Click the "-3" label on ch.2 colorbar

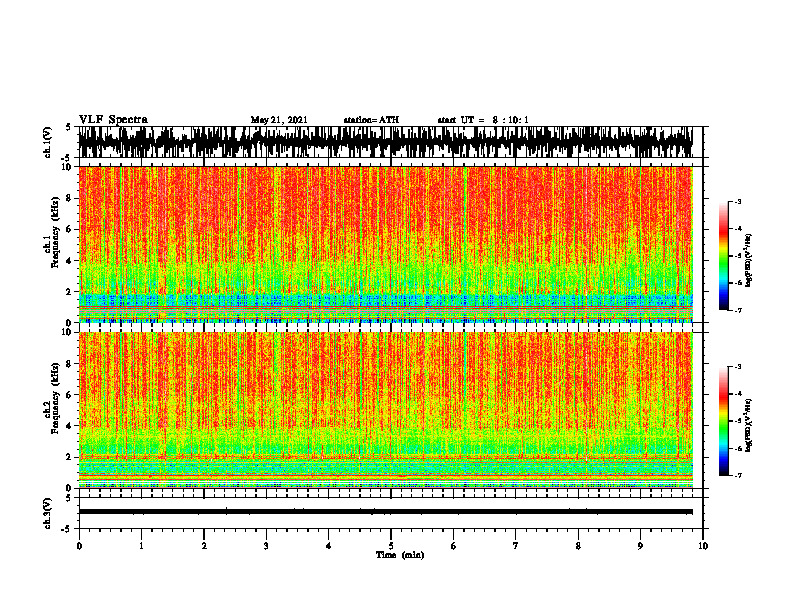(x=738, y=367)
